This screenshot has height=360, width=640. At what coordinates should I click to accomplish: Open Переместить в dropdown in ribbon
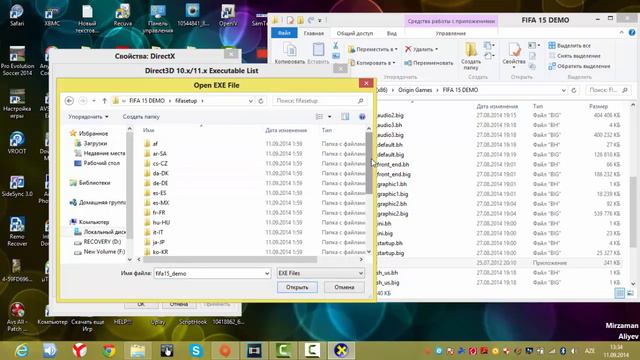point(373,49)
